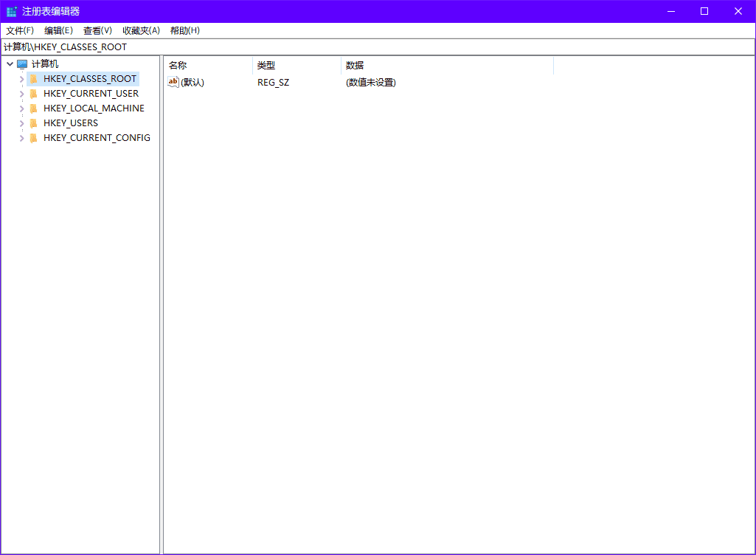
Task: Expand the HKEY_LOCAL_MACHINE key
Action: 21,108
